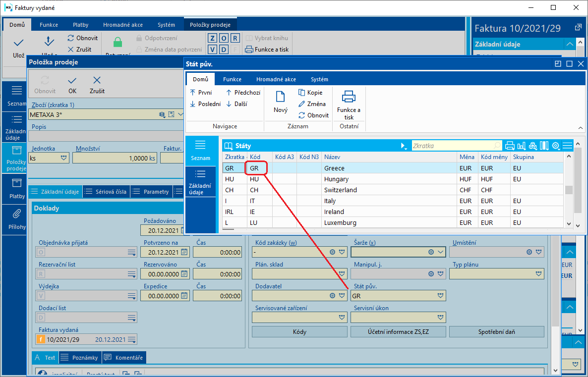Click Kopie in the Záznam group
This screenshot has width=588, height=377.
pyautogui.click(x=310, y=92)
